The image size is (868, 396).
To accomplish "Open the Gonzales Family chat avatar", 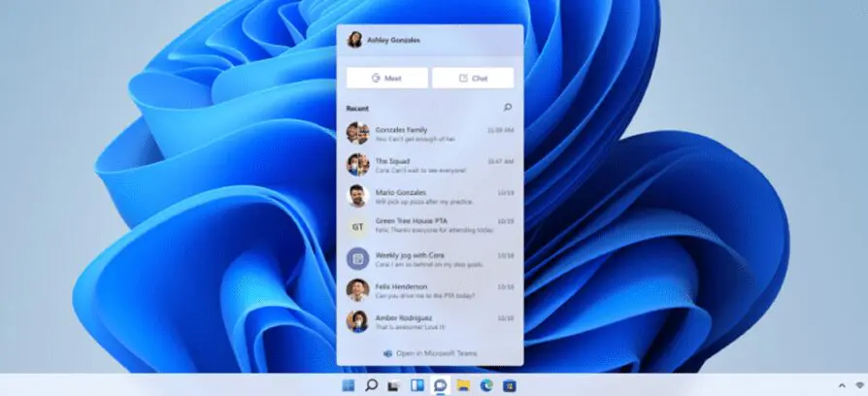I will click(357, 133).
